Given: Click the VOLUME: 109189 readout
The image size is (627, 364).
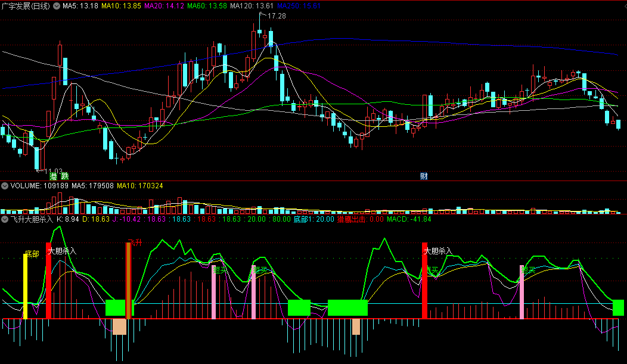Looking at the screenshot, I should pyautogui.click(x=39, y=186).
